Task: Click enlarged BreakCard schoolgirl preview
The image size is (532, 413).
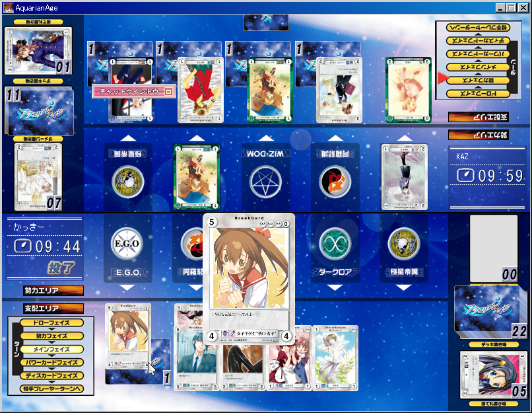Action: (x=249, y=278)
